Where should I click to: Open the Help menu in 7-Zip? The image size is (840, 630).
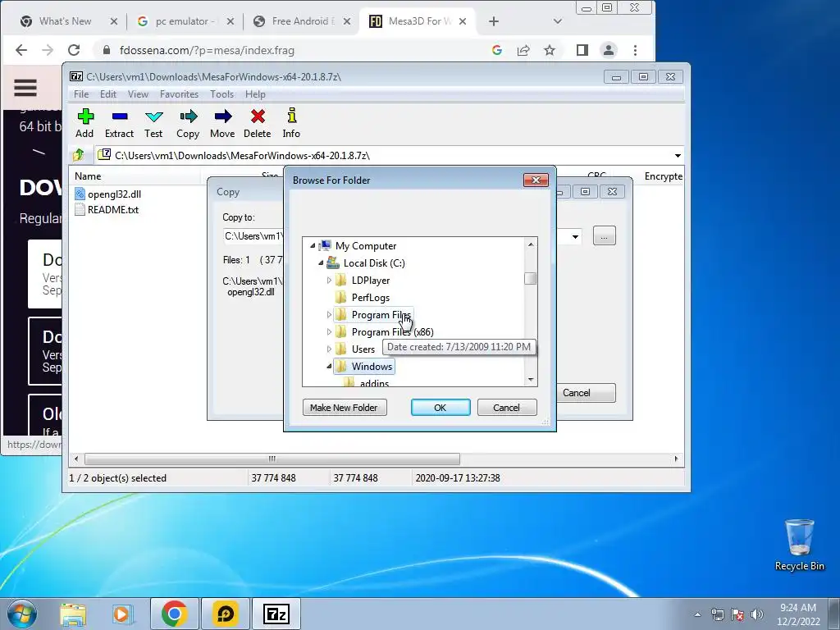pyautogui.click(x=255, y=94)
